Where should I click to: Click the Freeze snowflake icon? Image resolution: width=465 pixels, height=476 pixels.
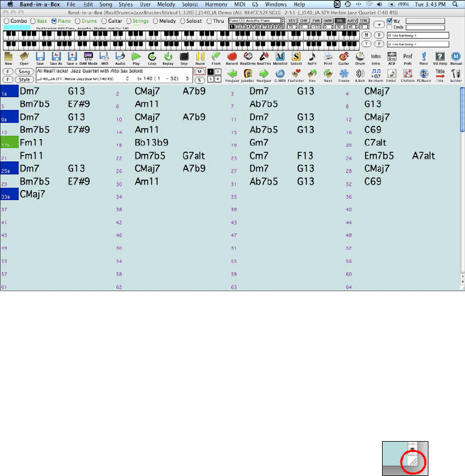tap(344, 74)
